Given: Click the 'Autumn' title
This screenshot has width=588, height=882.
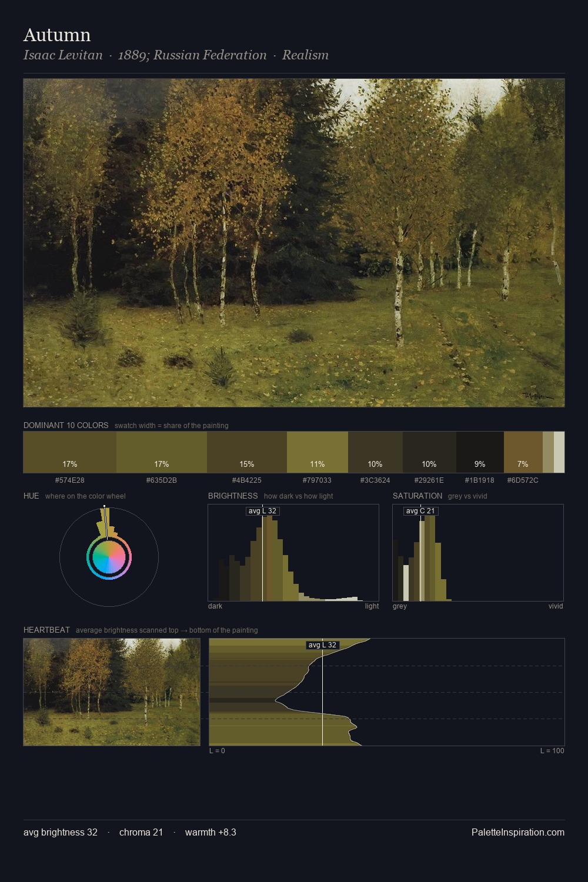Looking at the screenshot, I should click(x=57, y=35).
